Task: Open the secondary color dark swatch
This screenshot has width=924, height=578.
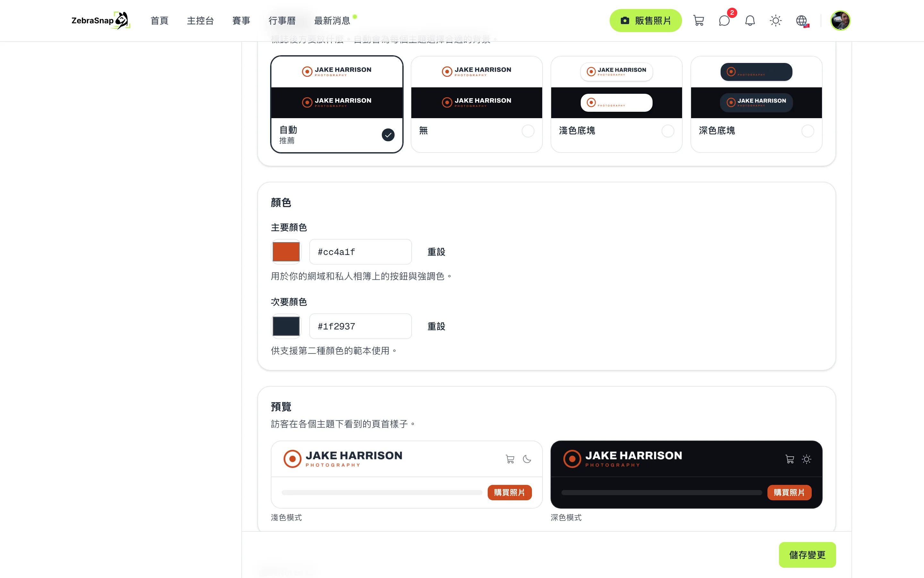Action: pos(286,327)
